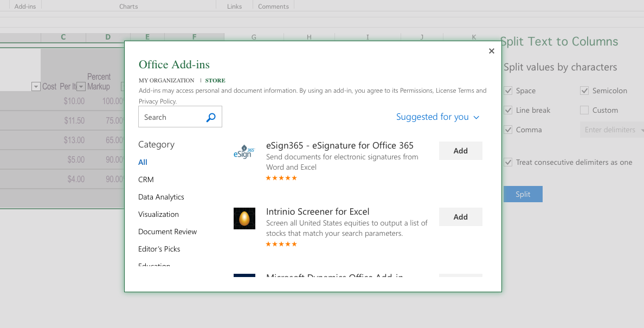Screen dimensions: 644x328
Task: Select column K header
Action: coord(474,37)
